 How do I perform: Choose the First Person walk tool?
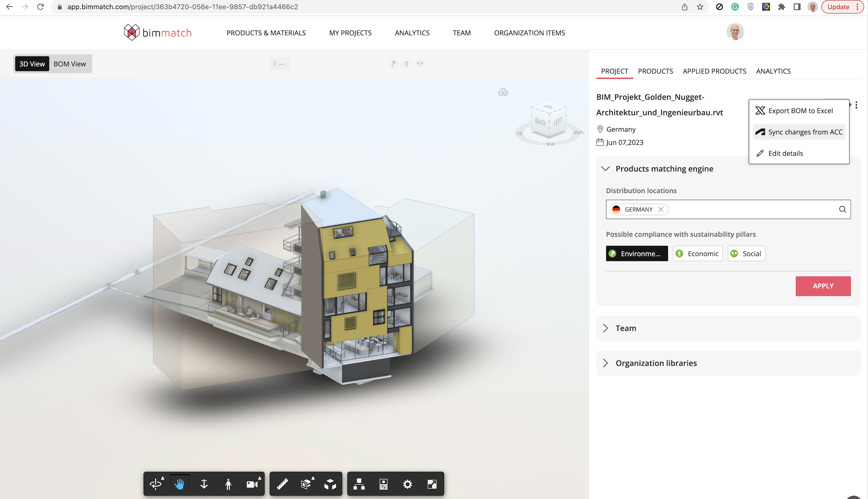pos(228,483)
